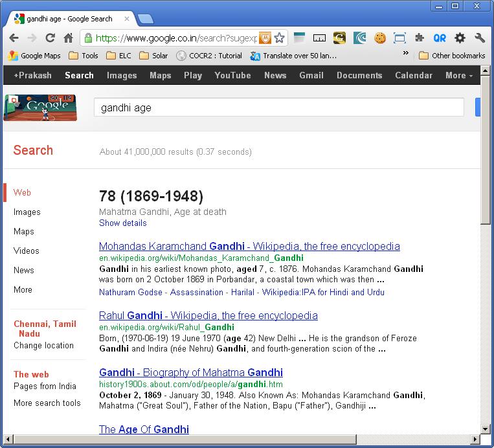Click the green padlock in address bar
The height and width of the screenshot is (448, 494).
88,38
